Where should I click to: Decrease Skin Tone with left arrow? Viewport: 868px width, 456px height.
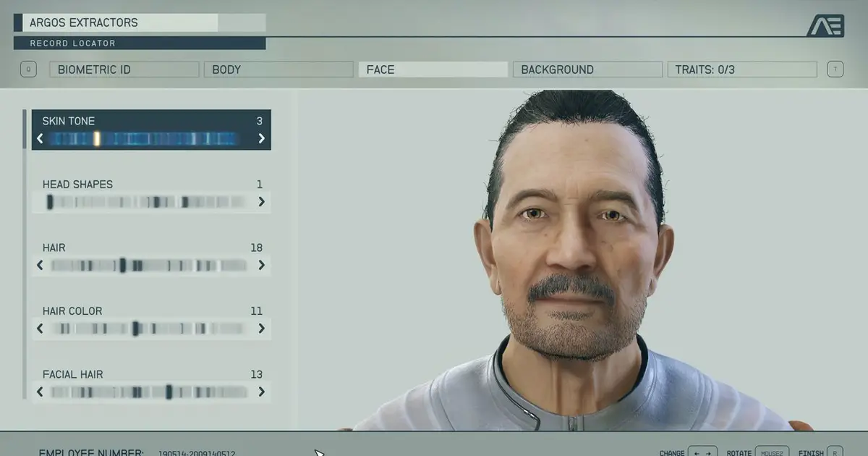40,139
